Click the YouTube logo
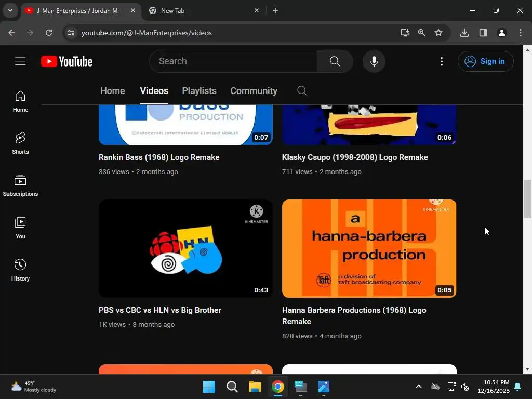The image size is (532, 399). coord(67,61)
